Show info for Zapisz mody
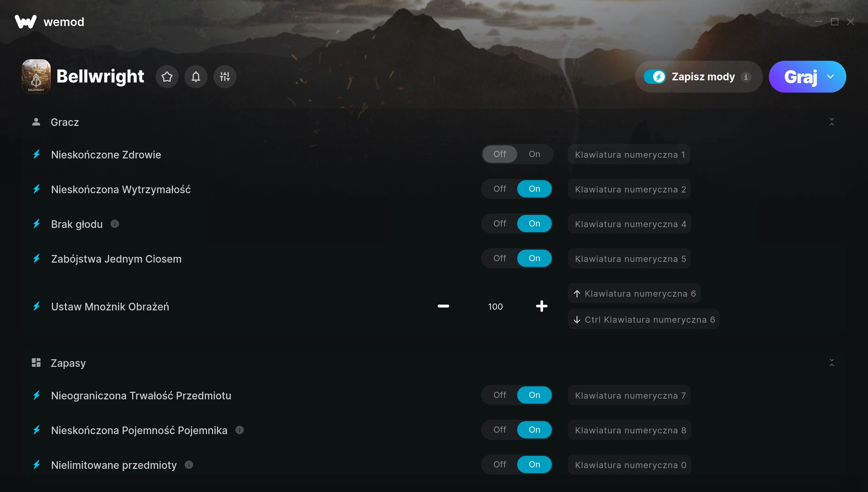 (x=746, y=77)
